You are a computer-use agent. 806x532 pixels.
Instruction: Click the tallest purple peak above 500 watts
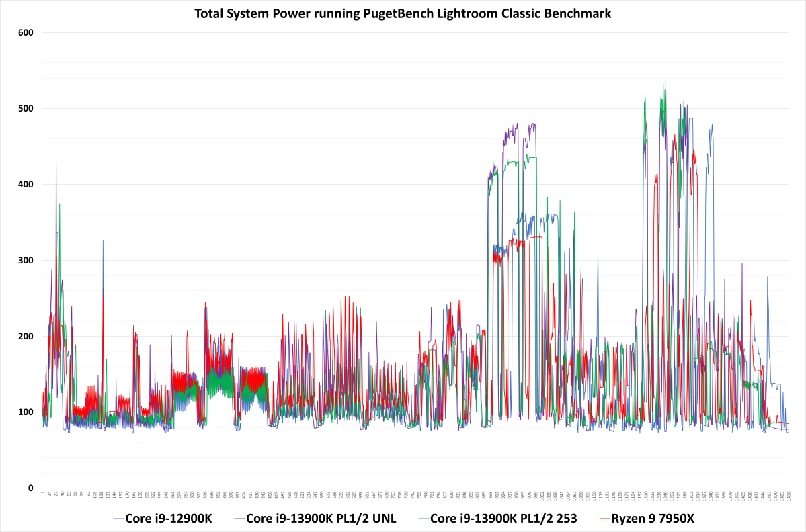click(666, 79)
